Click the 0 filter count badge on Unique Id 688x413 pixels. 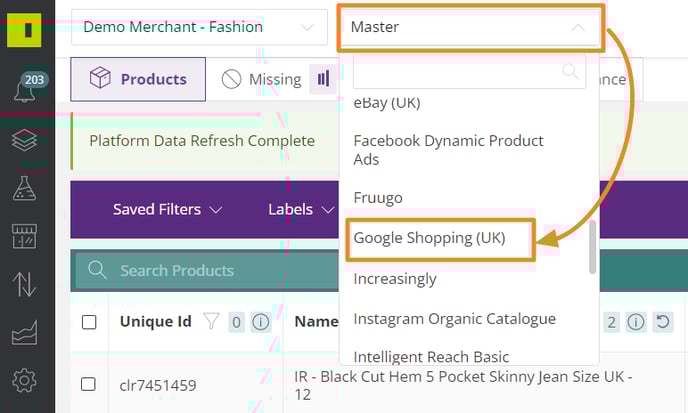[236, 322]
